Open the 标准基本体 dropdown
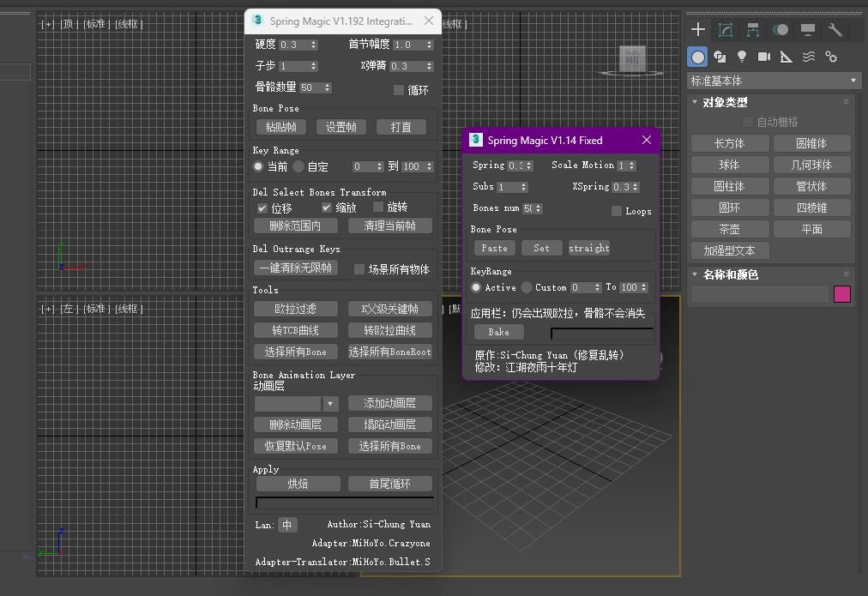Viewport: 868px width, 596px height. (774, 81)
